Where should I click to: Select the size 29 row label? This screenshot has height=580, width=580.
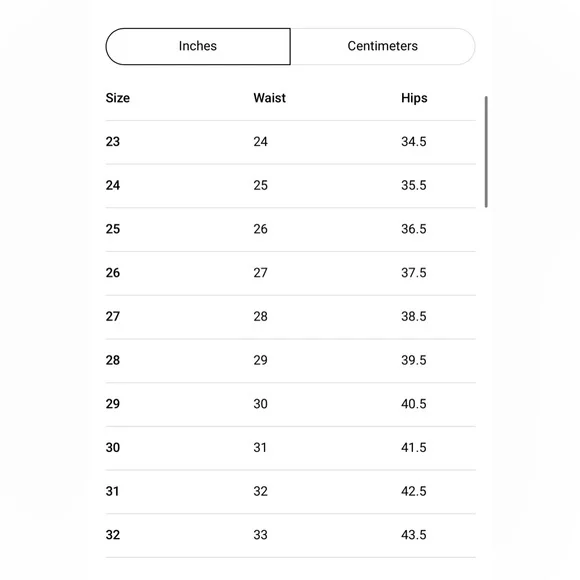(x=113, y=404)
